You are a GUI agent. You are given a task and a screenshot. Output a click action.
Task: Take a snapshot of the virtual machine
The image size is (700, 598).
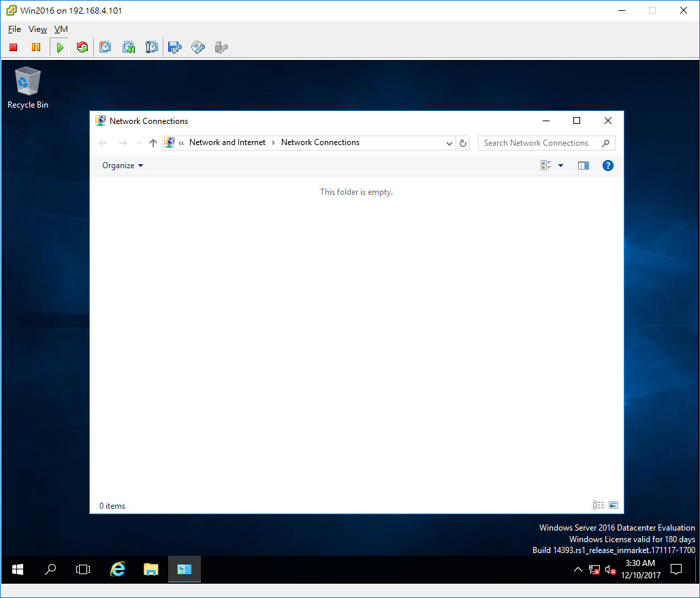point(106,47)
